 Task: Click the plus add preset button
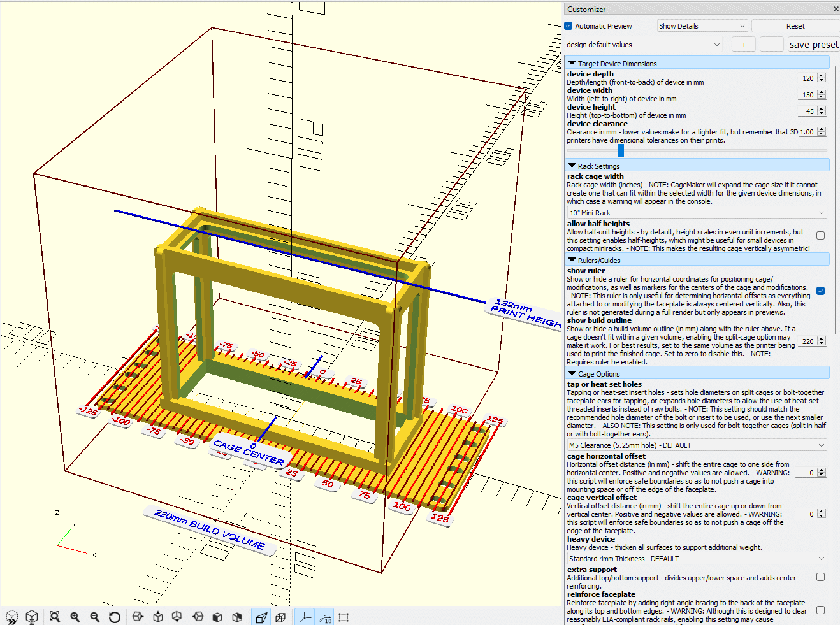click(x=744, y=45)
